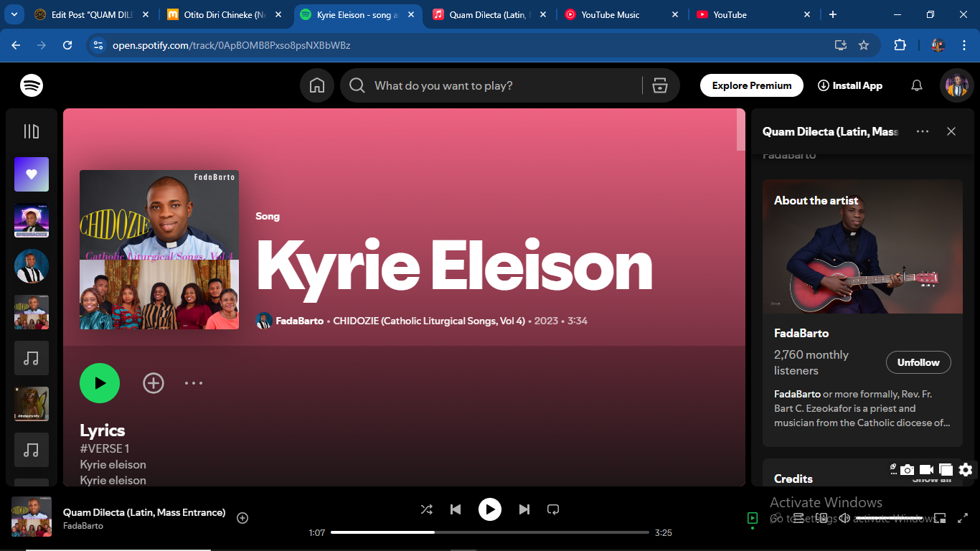The image size is (980, 551).
Task: Take screenshot with overlay camera icon
Action: tap(908, 470)
